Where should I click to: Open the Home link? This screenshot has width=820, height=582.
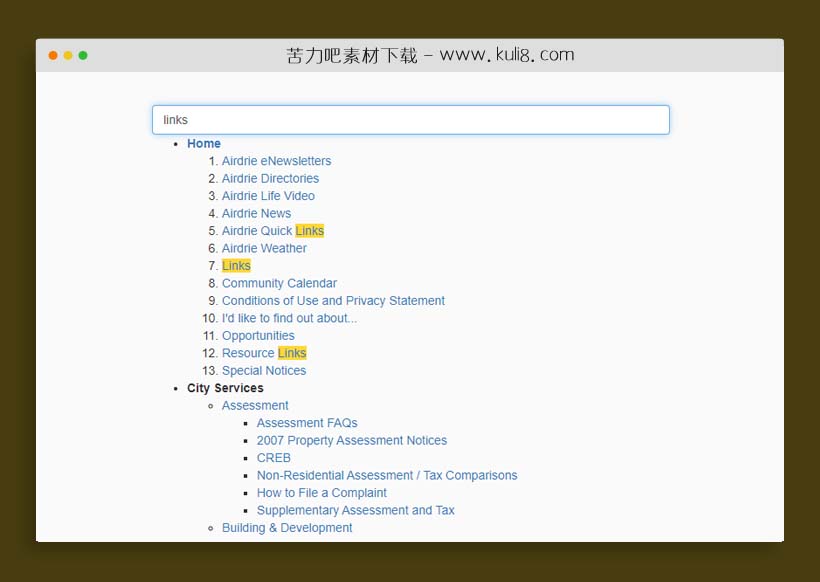(203, 144)
